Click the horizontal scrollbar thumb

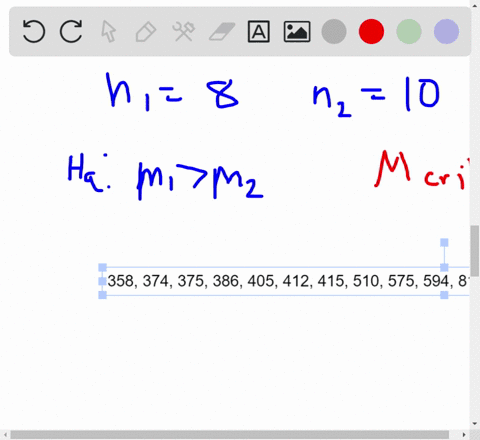click(x=229, y=435)
